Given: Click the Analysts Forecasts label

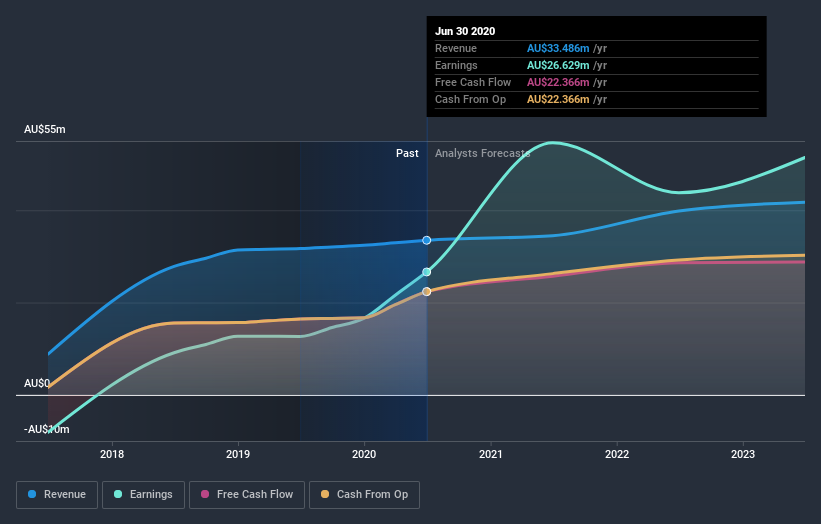Looking at the screenshot, I should pyautogui.click(x=482, y=153).
